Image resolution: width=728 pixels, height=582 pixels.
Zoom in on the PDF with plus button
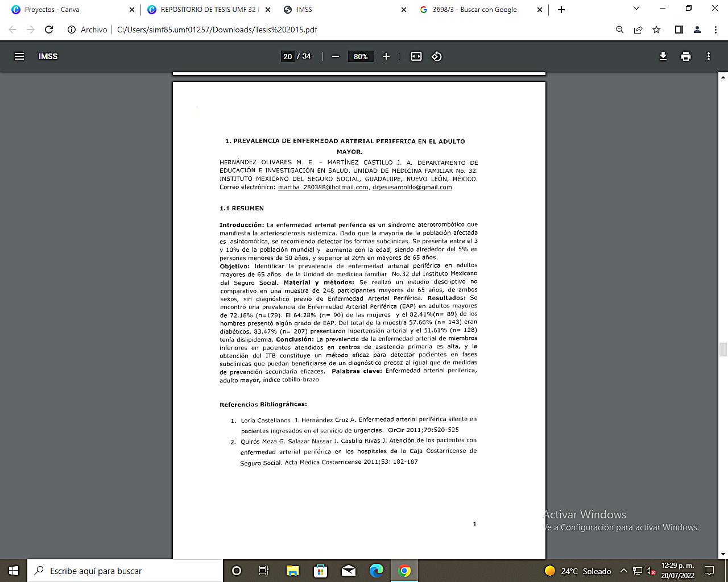[x=386, y=56]
